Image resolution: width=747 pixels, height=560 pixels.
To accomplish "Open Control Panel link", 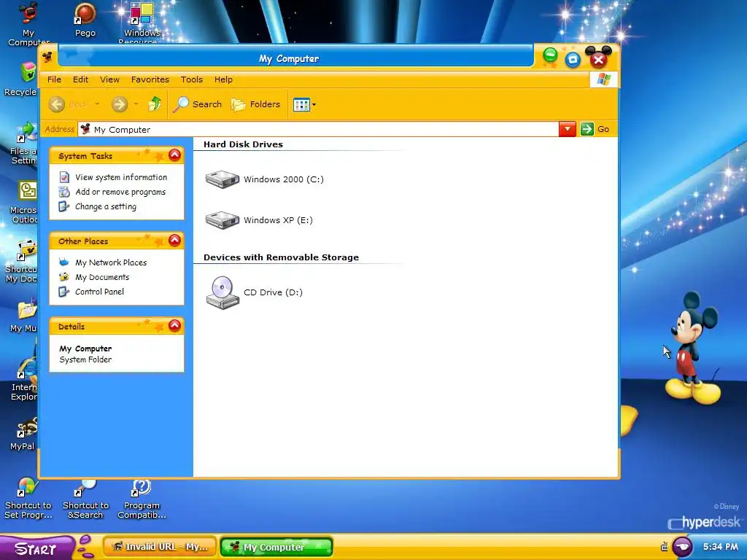I will (x=99, y=292).
